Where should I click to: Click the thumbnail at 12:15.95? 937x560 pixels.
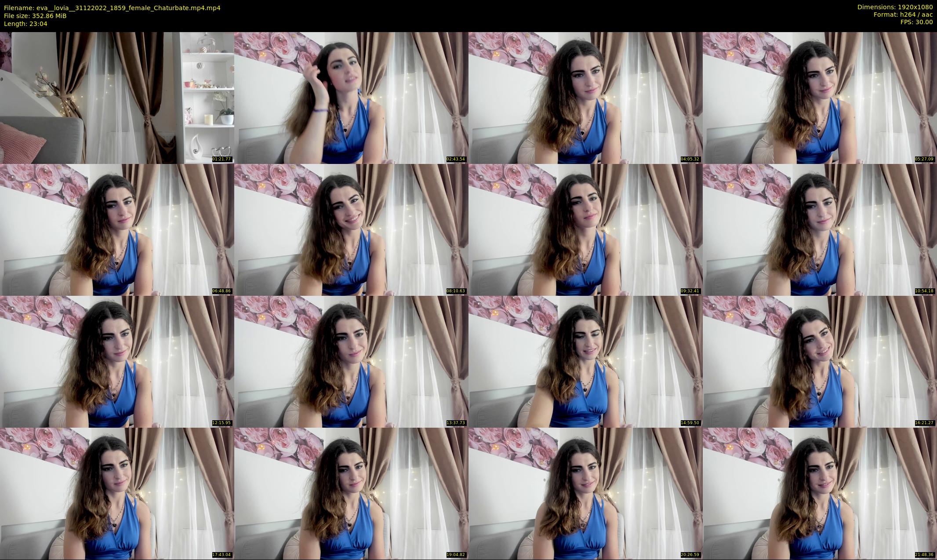117,361
